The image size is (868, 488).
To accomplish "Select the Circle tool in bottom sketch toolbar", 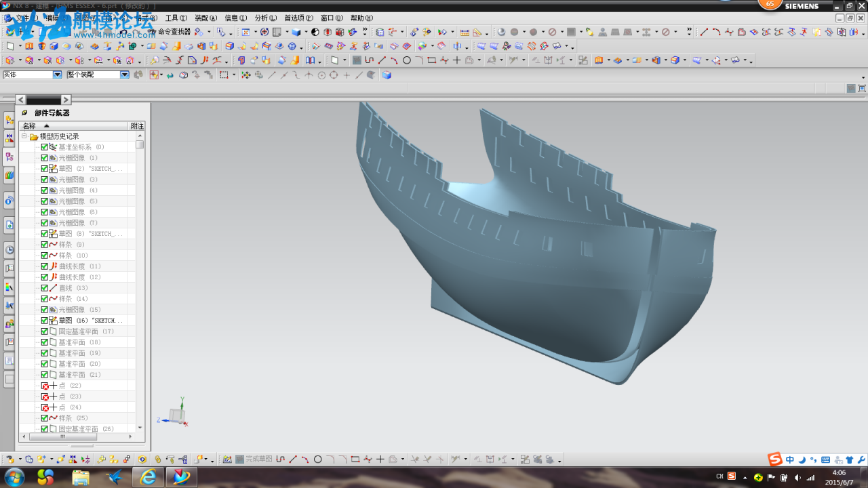I will coord(317,459).
